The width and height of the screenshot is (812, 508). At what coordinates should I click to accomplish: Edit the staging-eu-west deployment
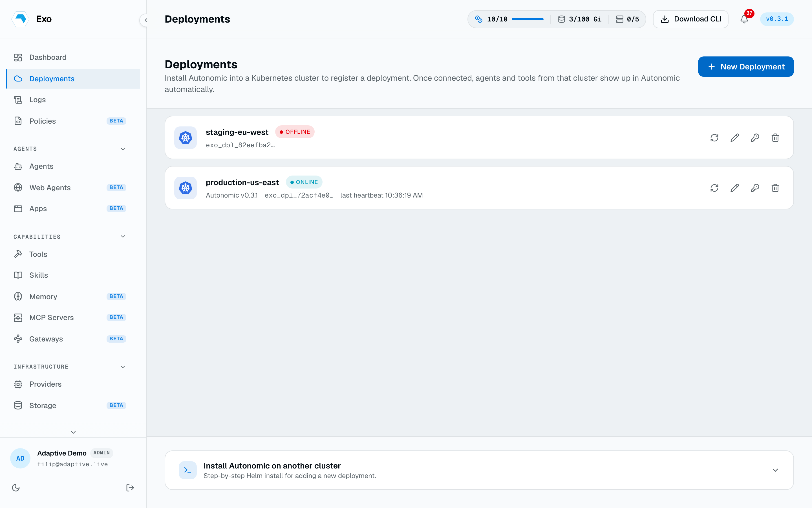[x=734, y=138]
